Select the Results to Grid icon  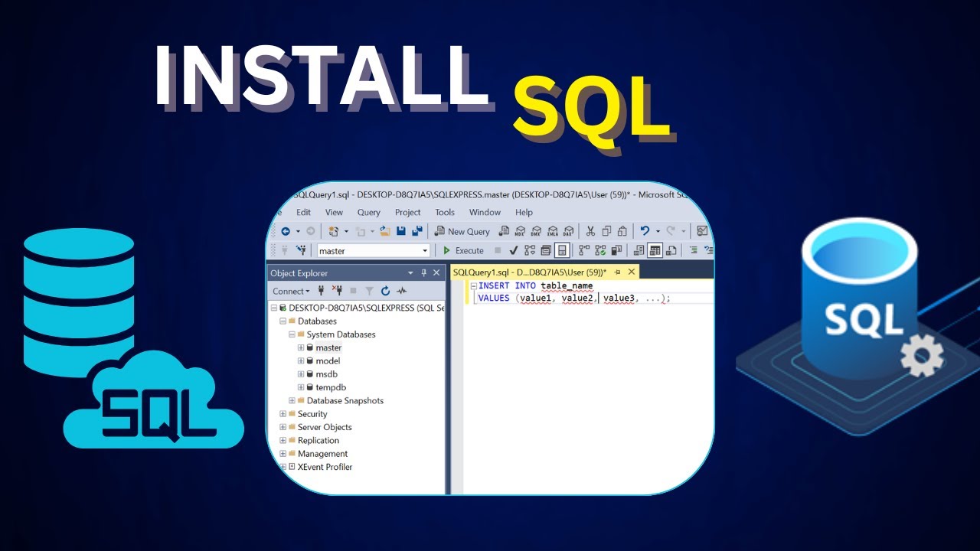[x=655, y=250]
